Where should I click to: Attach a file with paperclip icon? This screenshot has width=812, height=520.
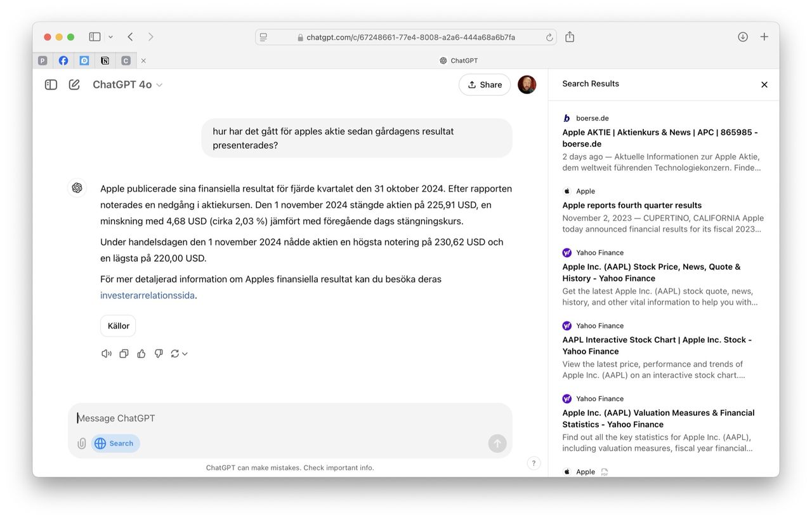(x=82, y=443)
